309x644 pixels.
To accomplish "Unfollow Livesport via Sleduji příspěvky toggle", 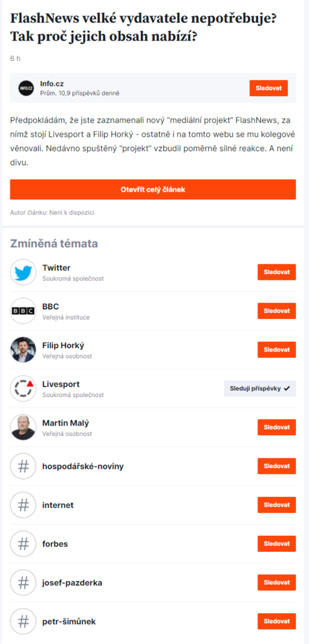I will [x=260, y=389].
